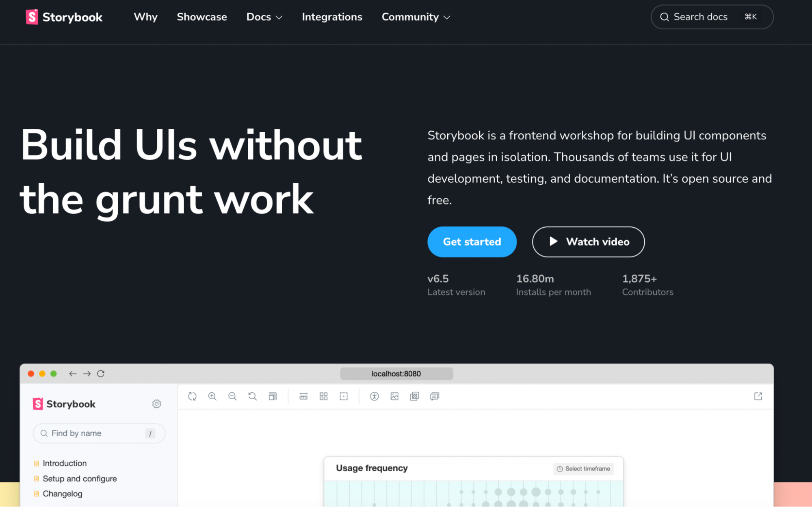Viewport: 812px width, 507px height.
Task: Click the 1,875+ Contributors stat
Action: (x=647, y=285)
